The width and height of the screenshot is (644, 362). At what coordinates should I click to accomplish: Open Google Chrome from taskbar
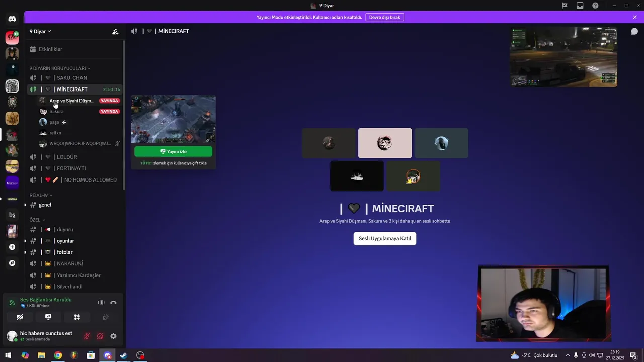point(58,355)
